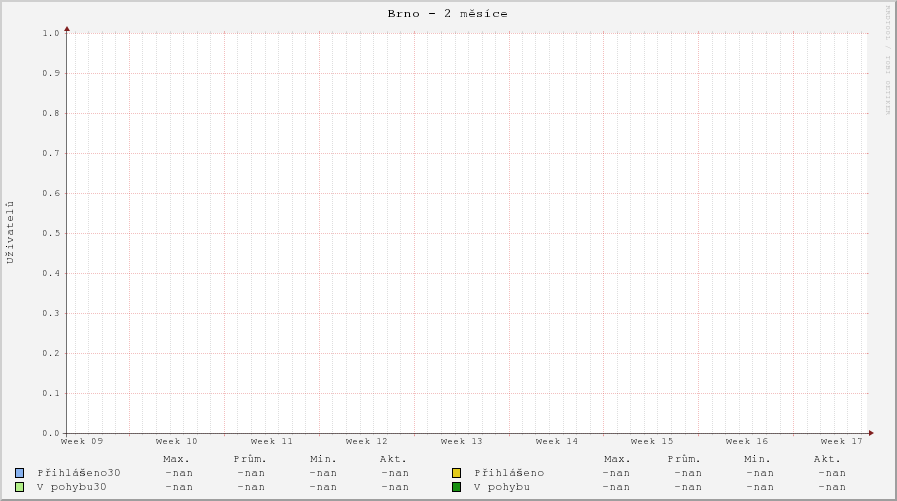Click the left Max. column header
The image size is (897, 501).
[x=176, y=459]
